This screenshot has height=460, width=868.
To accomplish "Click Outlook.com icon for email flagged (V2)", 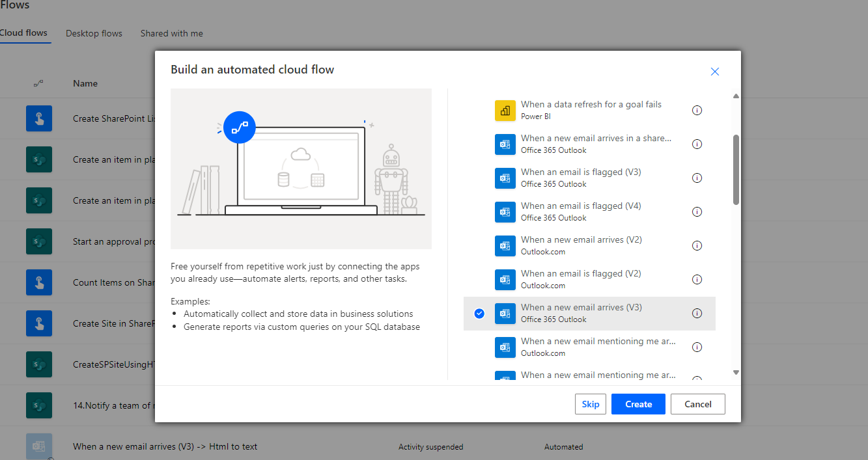I will click(505, 280).
